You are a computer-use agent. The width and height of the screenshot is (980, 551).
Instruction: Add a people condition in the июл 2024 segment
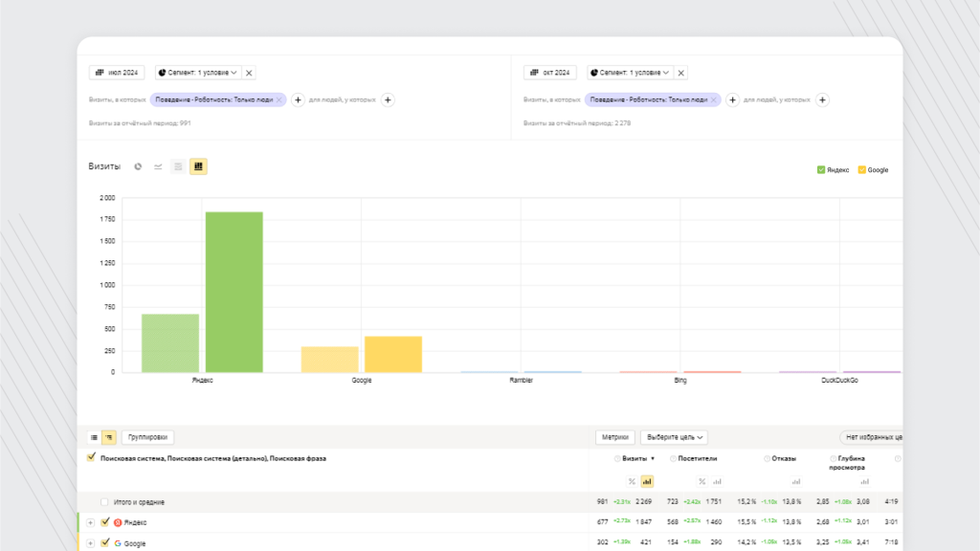(x=388, y=99)
